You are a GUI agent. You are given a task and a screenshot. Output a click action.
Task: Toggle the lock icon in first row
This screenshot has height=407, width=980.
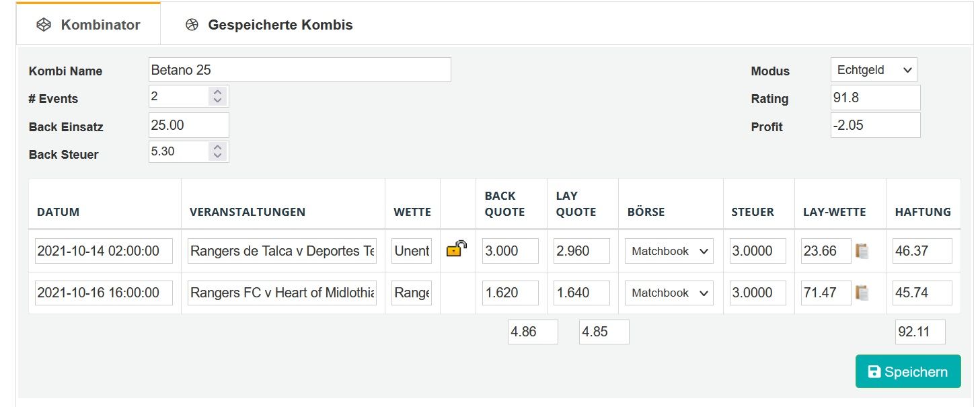457,249
